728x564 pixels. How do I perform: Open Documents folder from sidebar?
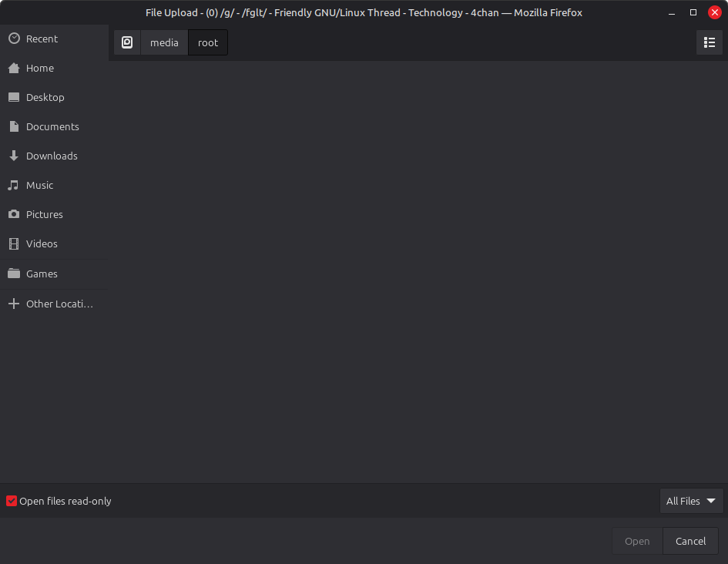(54, 126)
